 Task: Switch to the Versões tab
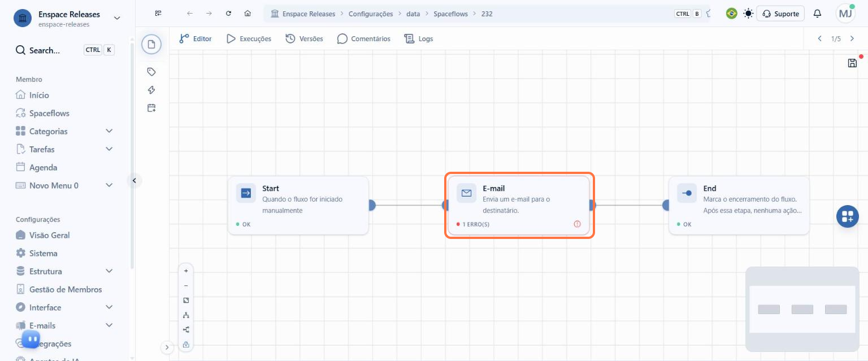point(304,38)
